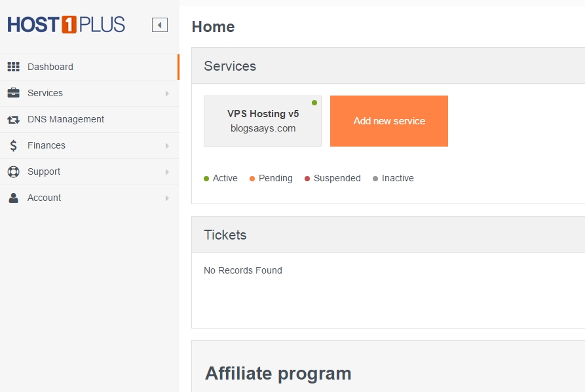Open the Finances menu item

pyautogui.click(x=90, y=146)
